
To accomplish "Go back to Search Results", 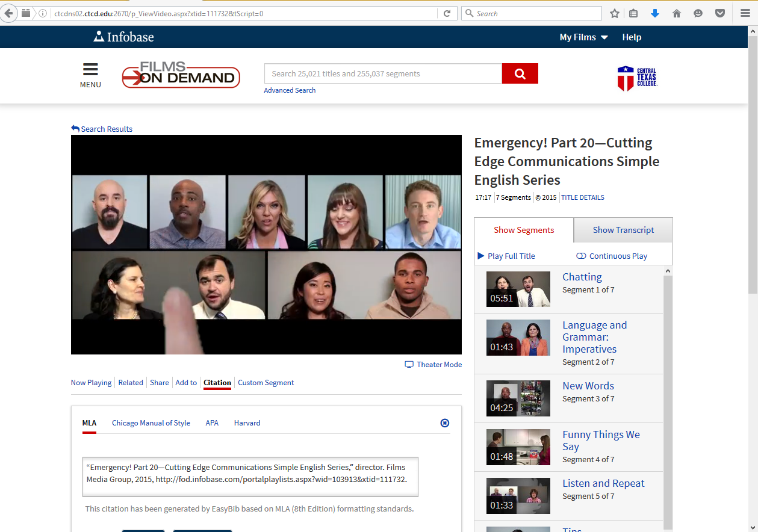I will tap(102, 129).
